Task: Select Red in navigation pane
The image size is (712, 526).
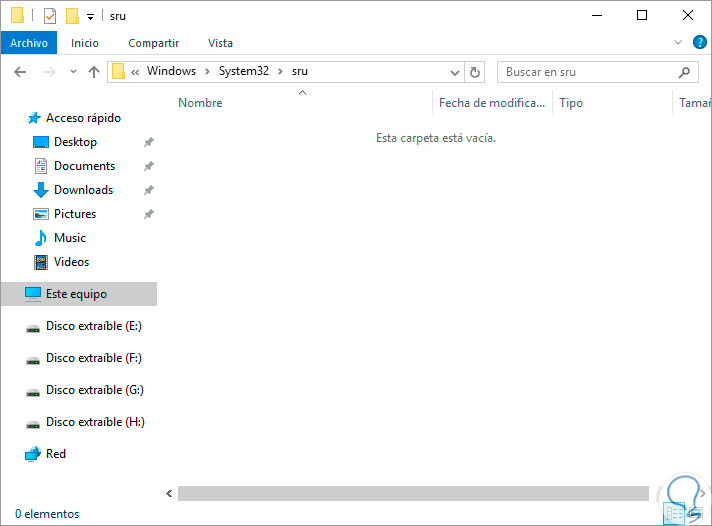Action: pyautogui.click(x=55, y=454)
